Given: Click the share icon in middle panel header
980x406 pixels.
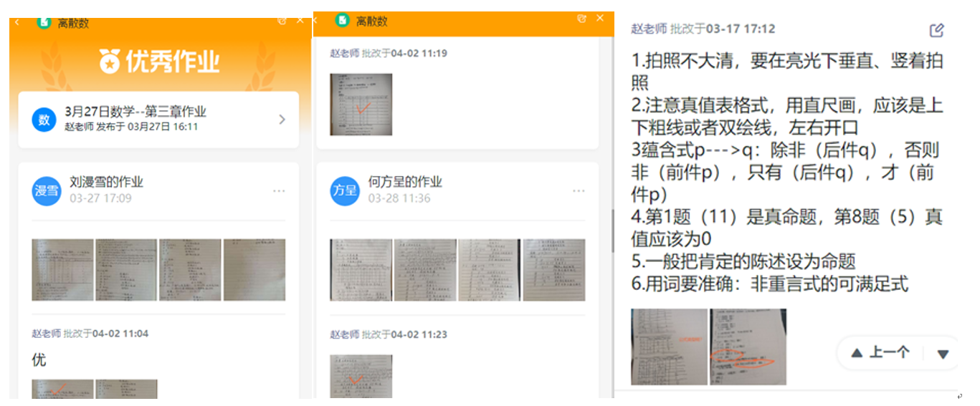Looking at the screenshot, I should tap(581, 19).
